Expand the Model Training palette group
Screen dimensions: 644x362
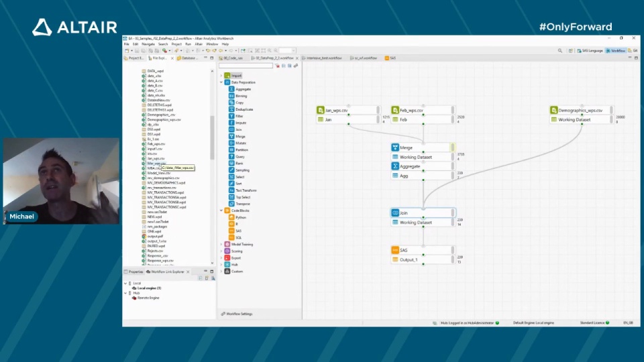pyautogui.click(x=221, y=244)
